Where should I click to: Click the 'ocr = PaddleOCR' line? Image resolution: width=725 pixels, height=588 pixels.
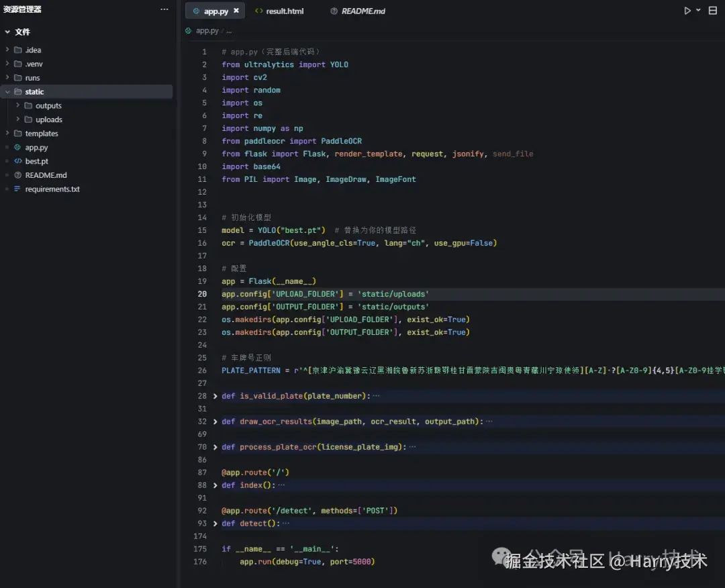tap(359, 243)
